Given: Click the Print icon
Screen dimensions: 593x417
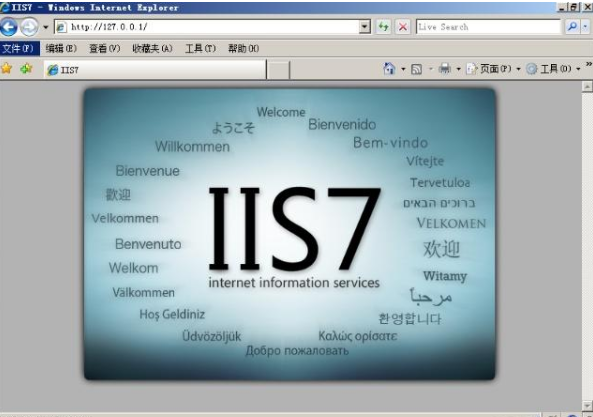Looking at the screenshot, I should pyautogui.click(x=445, y=69).
